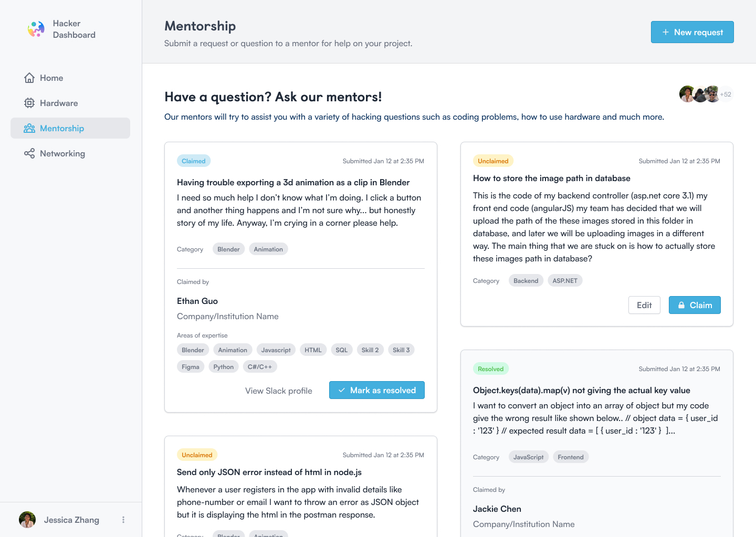Click the Blender category tag
Screen dimensions: 756x537
[x=228, y=249]
